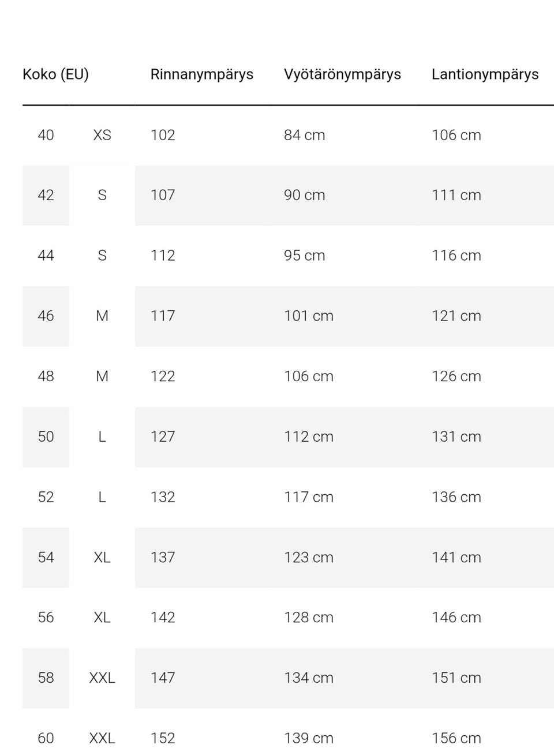Select chest value 132
This screenshot has height=756, width=554.
163,497
